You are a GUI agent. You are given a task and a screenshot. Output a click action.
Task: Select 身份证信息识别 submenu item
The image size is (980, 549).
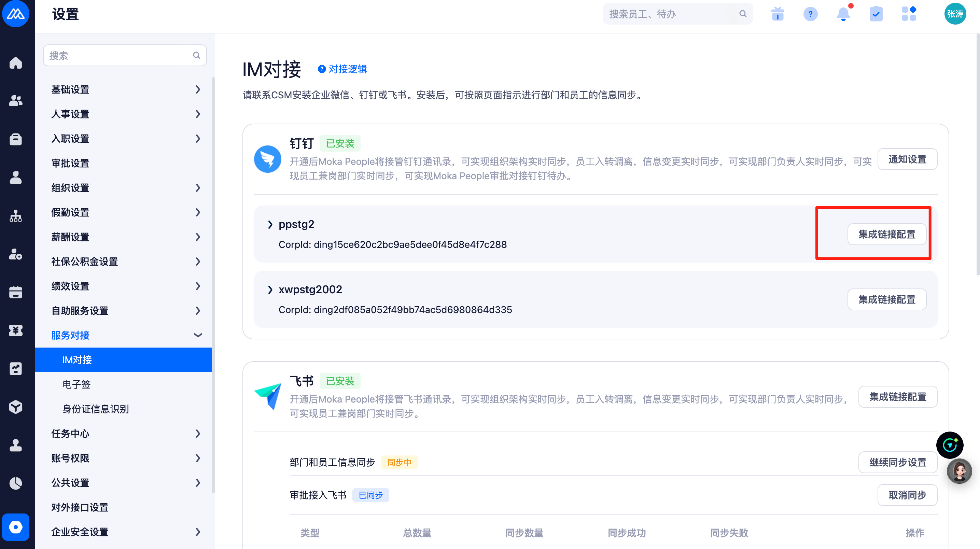tap(123, 409)
